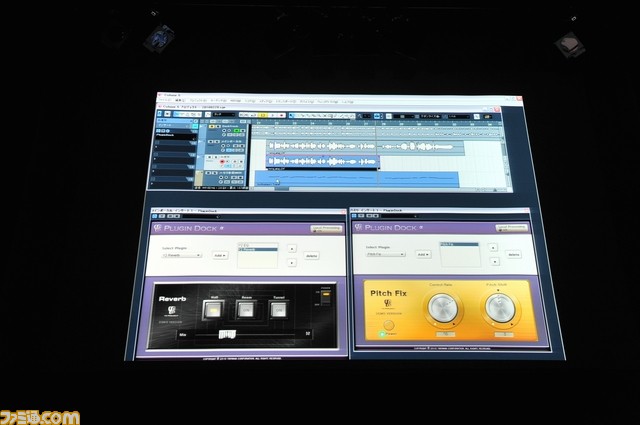The height and width of the screenshot is (425, 640).
Task: Click Add in the Pitch Fix Plugin Dock
Action: [x=423, y=254]
